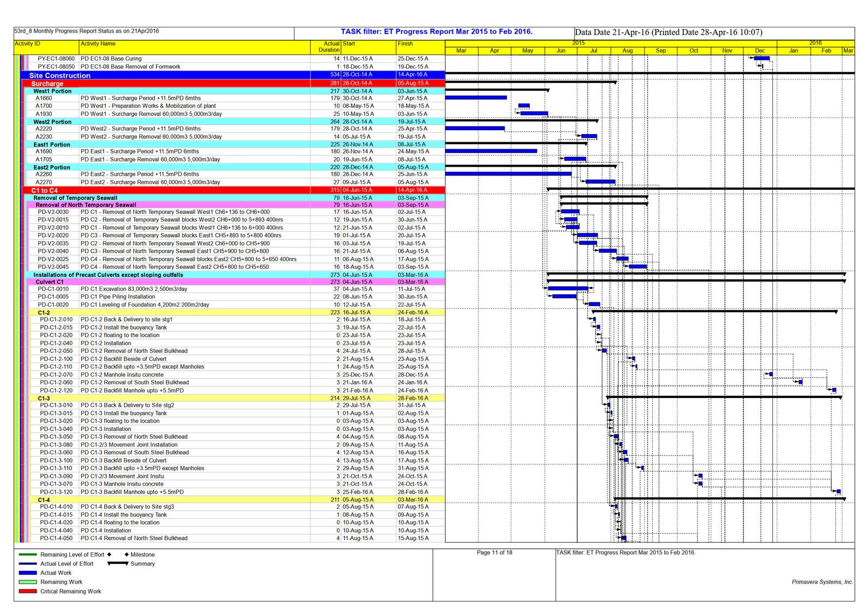Click the Oct month header in timescale
Viewport: 868px width, 614px height.
[694, 51]
